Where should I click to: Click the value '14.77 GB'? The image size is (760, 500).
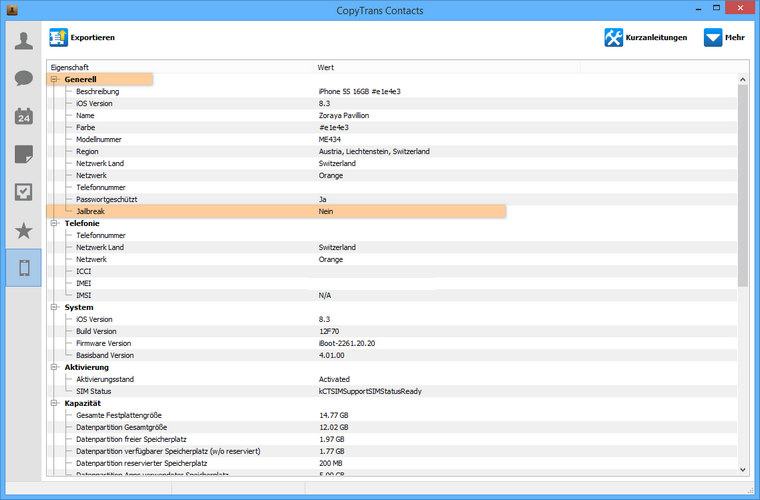coord(333,415)
